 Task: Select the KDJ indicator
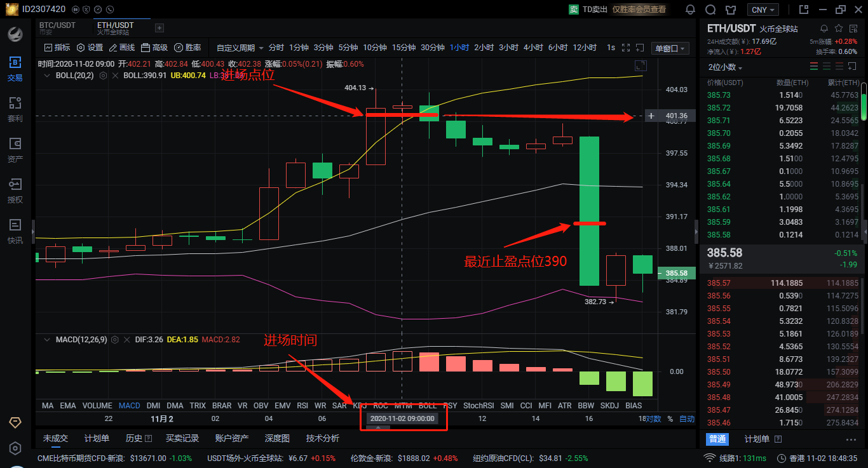360,405
